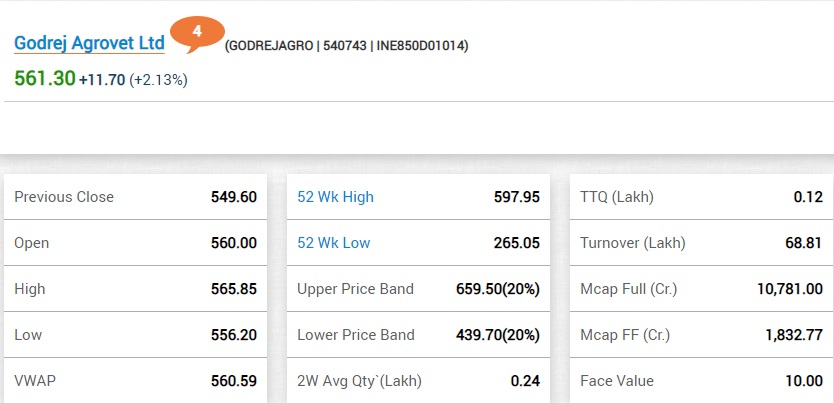The width and height of the screenshot is (834, 403).
Task: Click the Low value 556.20
Action: [x=233, y=335]
